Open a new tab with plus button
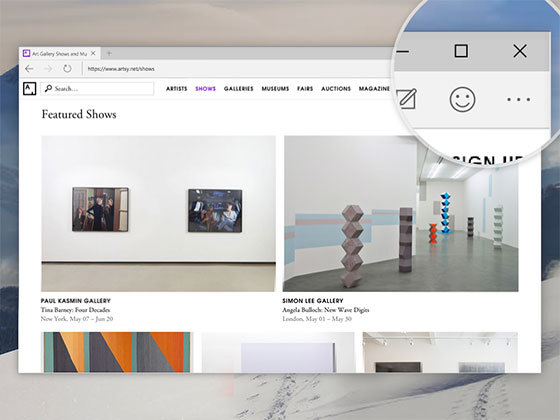This screenshot has width=560, height=420. click(109, 53)
